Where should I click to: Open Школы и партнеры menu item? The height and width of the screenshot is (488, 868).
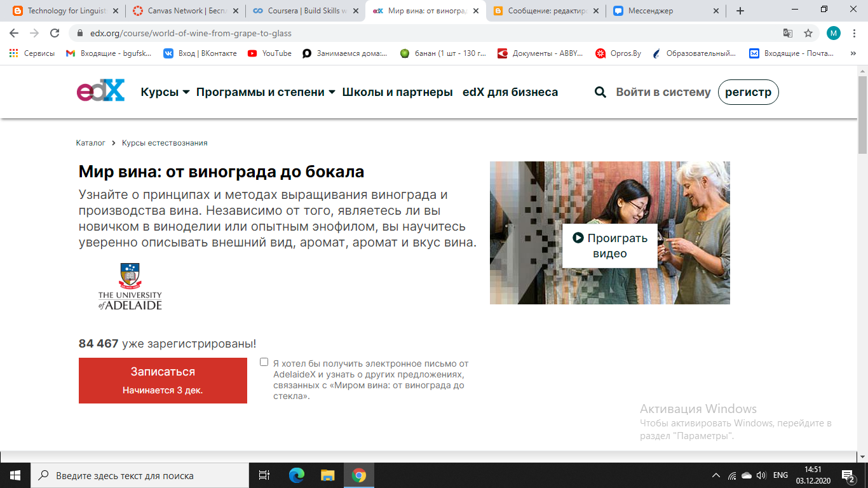[x=397, y=92]
